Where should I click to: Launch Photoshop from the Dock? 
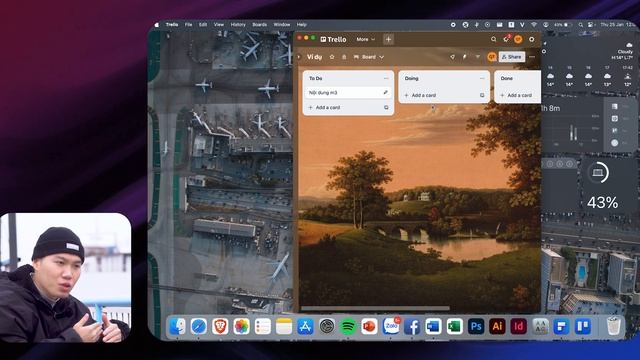pos(476,327)
